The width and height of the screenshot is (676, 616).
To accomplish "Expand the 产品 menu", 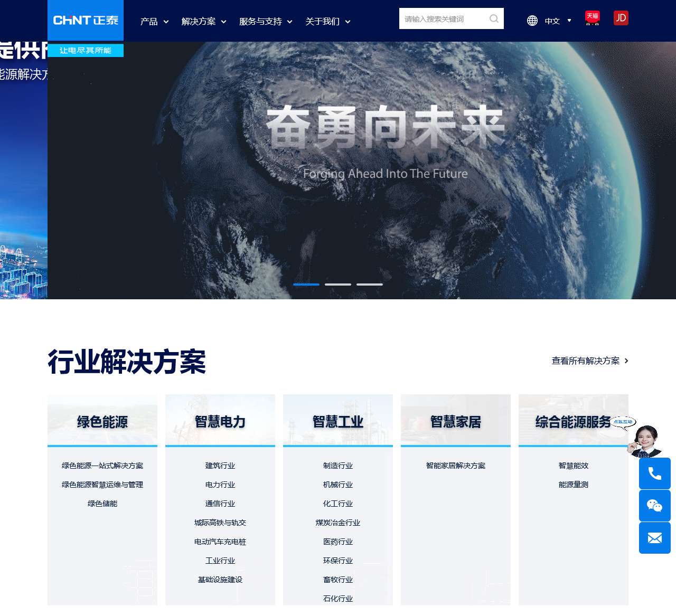I will [x=154, y=22].
